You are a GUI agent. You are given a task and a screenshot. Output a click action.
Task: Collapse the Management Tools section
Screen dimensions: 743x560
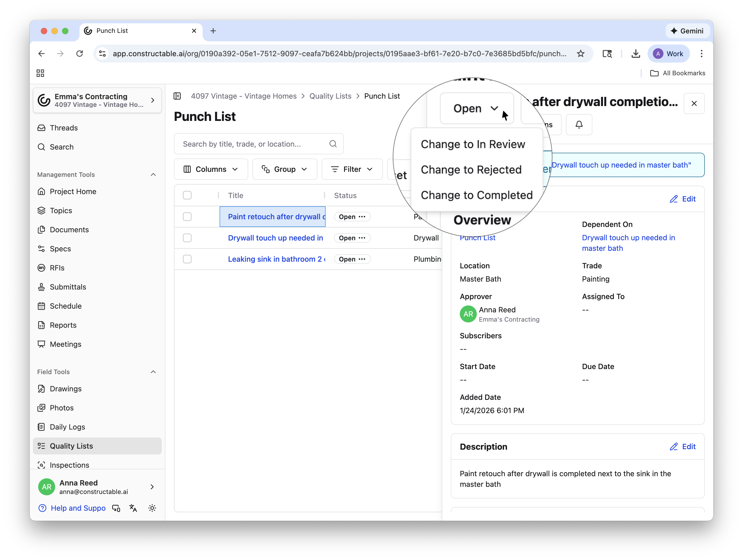[153, 175]
